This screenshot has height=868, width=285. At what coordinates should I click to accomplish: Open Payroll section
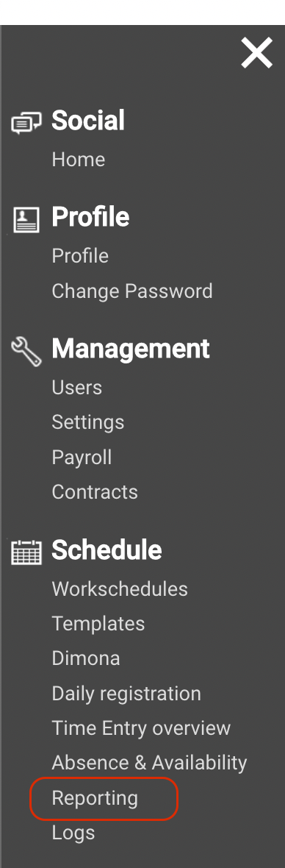click(x=82, y=458)
